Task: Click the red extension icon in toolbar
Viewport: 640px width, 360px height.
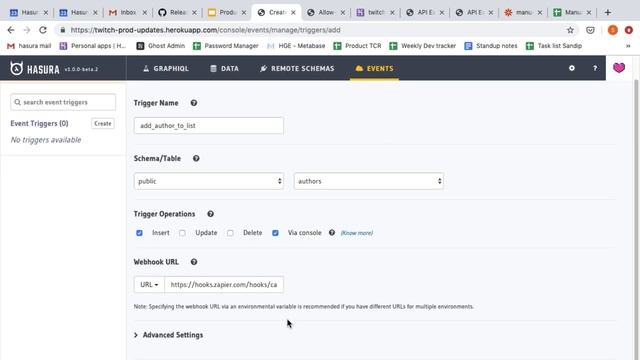Action: click(629, 30)
